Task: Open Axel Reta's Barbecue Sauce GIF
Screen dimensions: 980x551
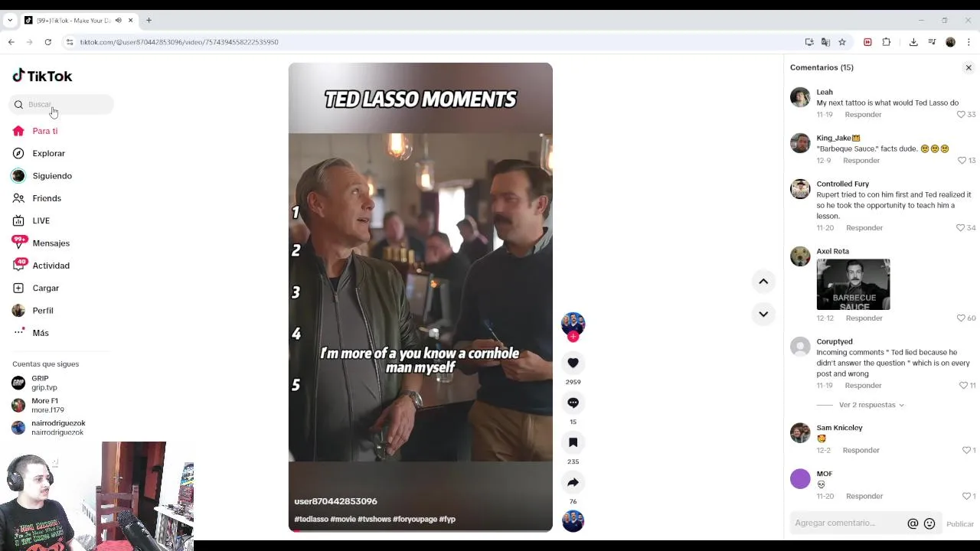Action: (853, 285)
